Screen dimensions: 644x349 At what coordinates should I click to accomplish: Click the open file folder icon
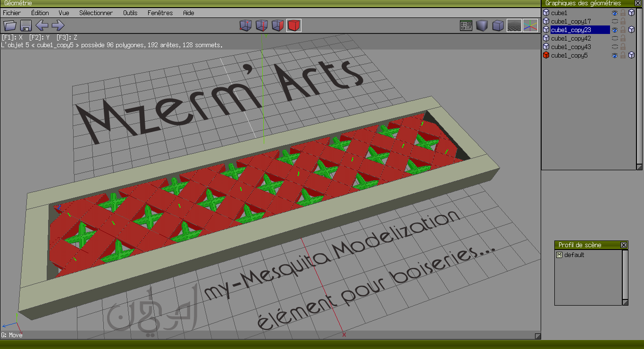point(10,25)
